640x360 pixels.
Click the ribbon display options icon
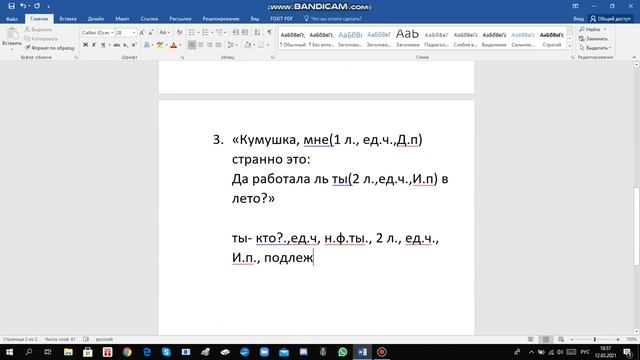(x=575, y=6)
